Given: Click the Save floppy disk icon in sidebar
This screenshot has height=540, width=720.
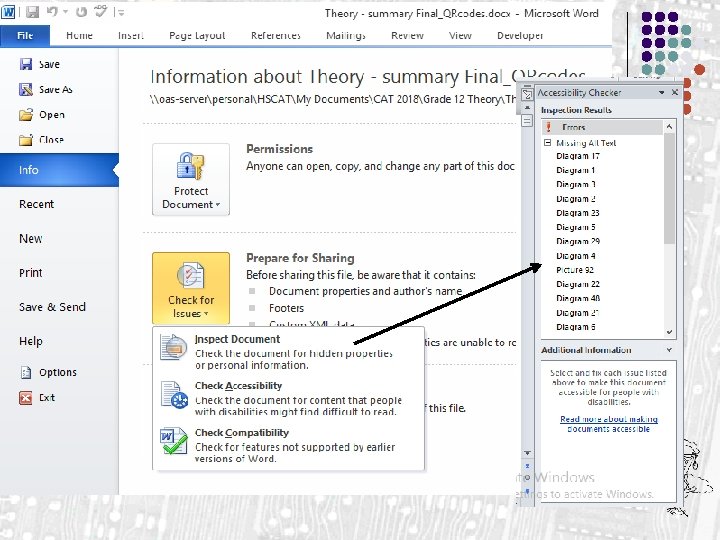Looking at the screenshot, I should [x=26, y=64].
